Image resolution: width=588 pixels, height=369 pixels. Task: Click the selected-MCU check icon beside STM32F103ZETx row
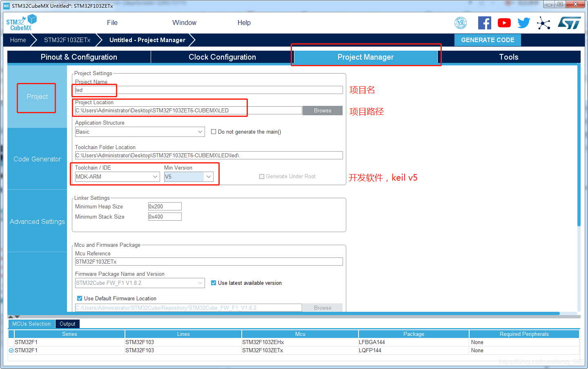pos(11,350)
